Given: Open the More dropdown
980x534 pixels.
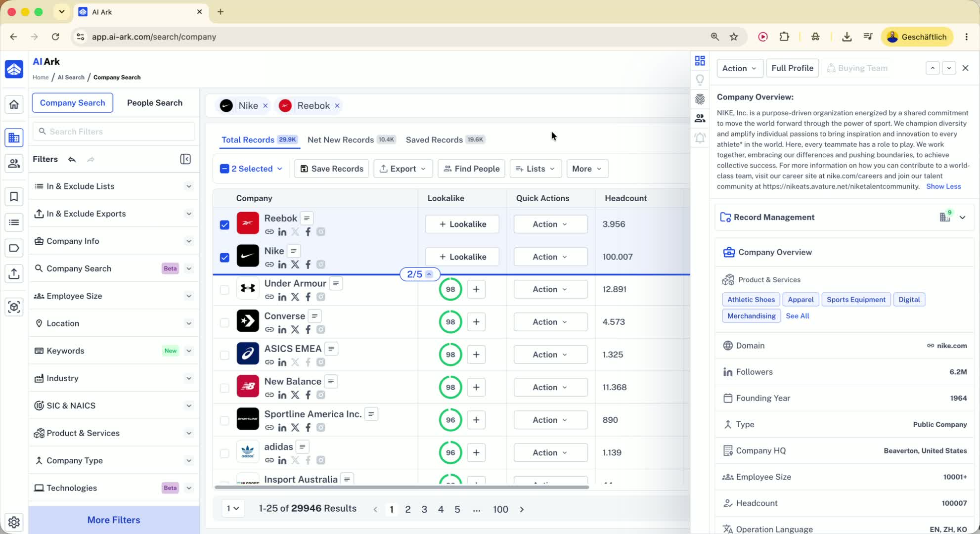Looking at the screenshot, I should click(x=587, y=169).
